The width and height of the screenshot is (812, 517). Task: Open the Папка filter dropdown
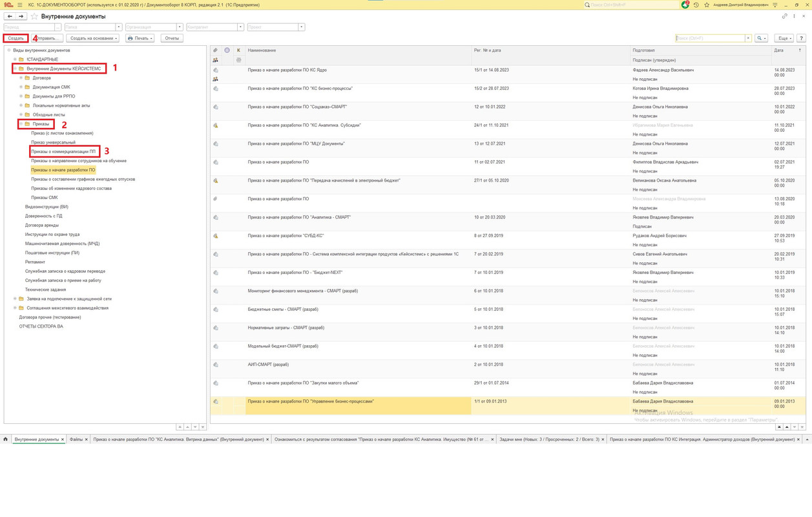119,27
